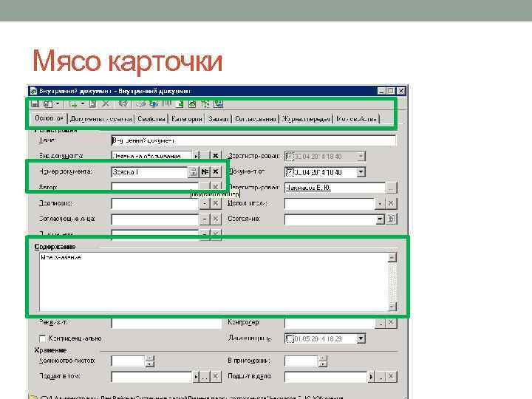Click the gray X Delete toolbar icon
Image resolution: width=532 pixels, height=399 pixels.
106,104
